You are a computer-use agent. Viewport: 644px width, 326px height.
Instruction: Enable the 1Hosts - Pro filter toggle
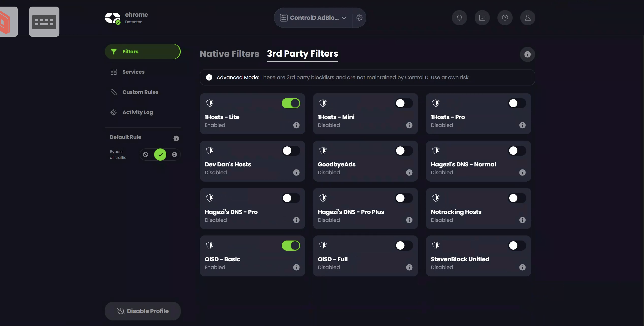point(517,103)
